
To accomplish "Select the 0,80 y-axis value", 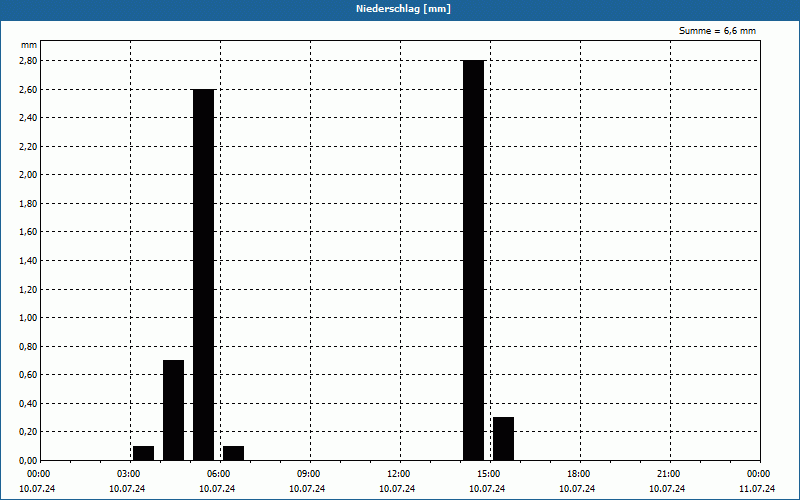I will (x=29, y=346).
